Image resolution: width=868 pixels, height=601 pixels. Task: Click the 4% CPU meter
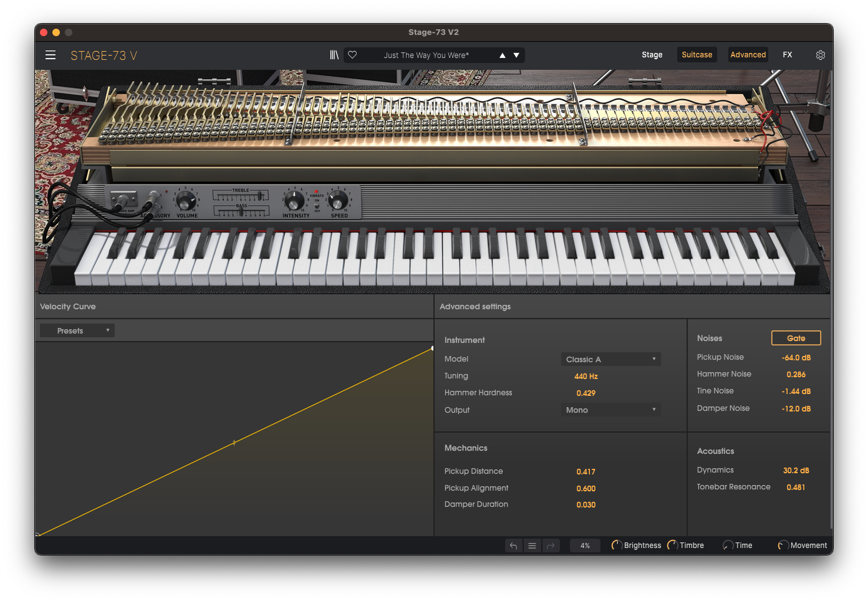point(585,546)
